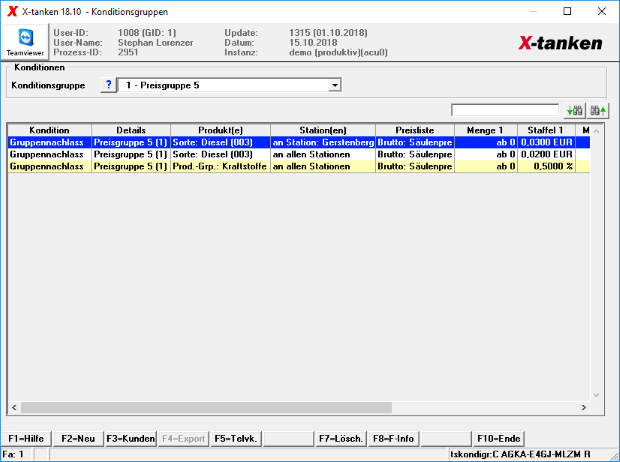Screen dimensions: 620x462
Task: Click the red X application icon in title bar
Action: point(13,11)
